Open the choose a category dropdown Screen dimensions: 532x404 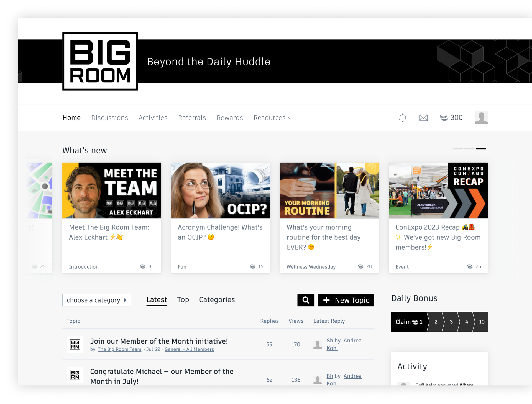97,300
